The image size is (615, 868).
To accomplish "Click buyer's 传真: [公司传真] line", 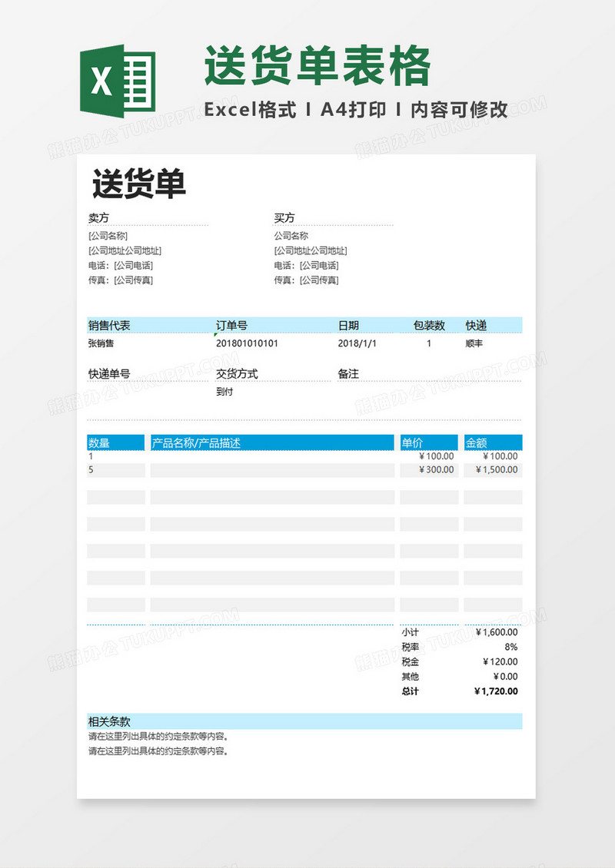I will pos(307,280).
